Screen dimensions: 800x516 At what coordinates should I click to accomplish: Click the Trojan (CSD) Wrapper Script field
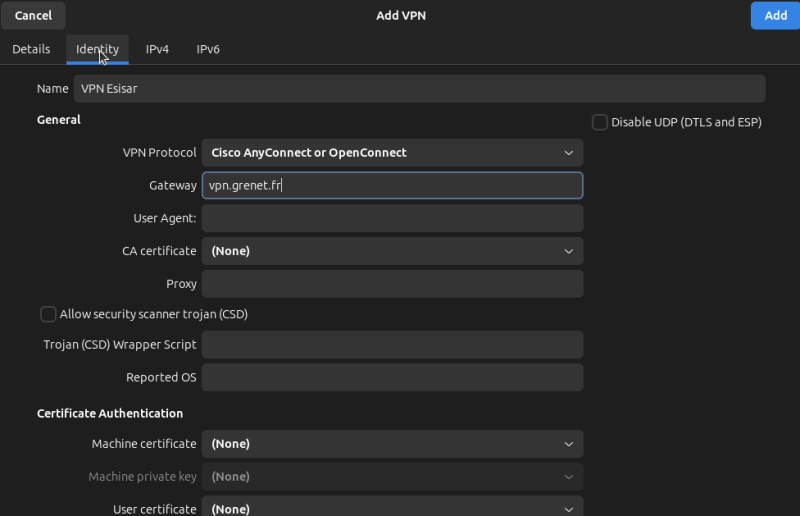(392, 345)
